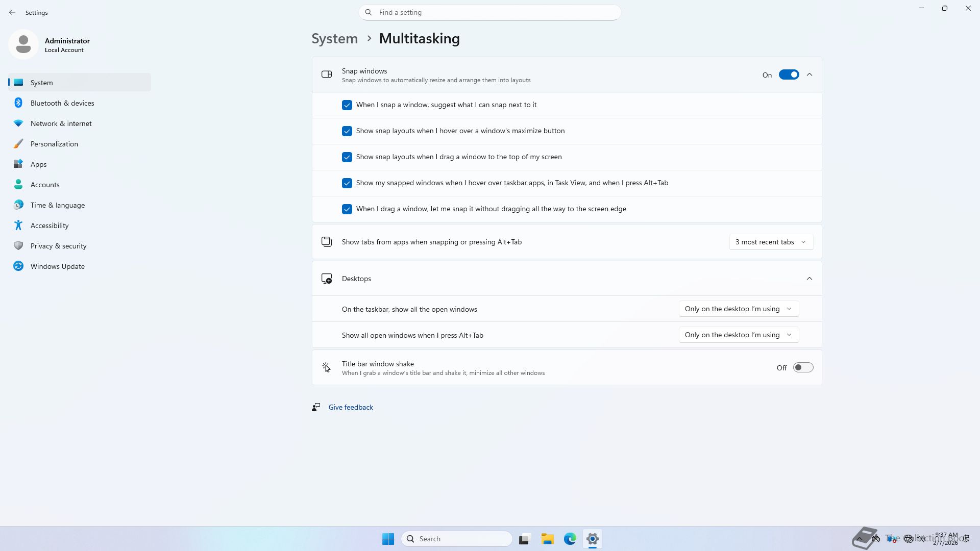Click the back arrow in Settings header
Image resolution: width=980 pixels, height=551 pixels.
point(12,12)
